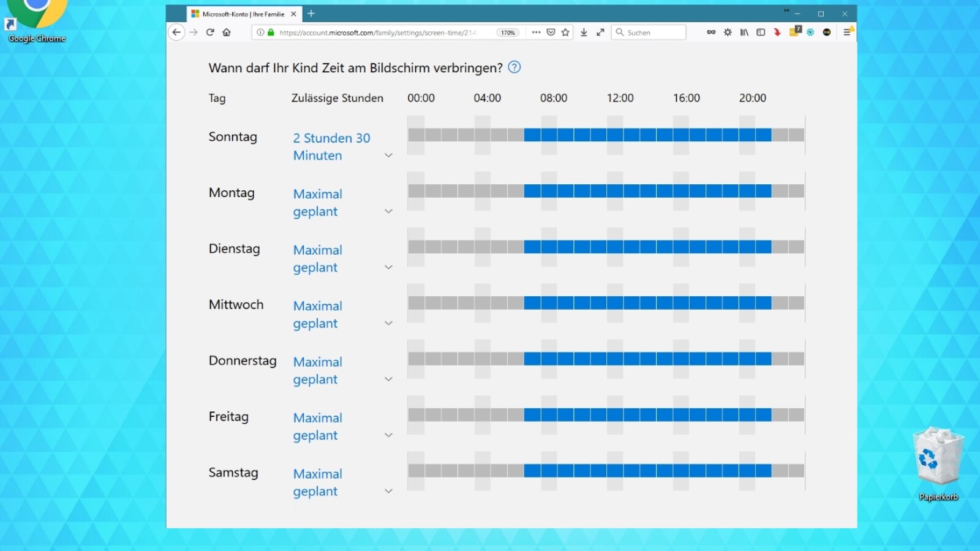Viewport: 980px width, 551px height.
Task: Reload the current page
Action: 210,32
